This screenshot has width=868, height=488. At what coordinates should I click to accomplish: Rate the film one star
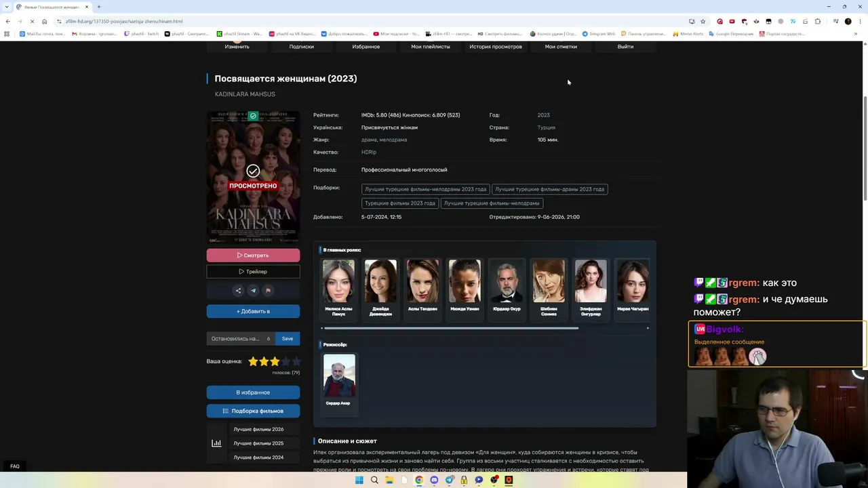pos(253,361)
